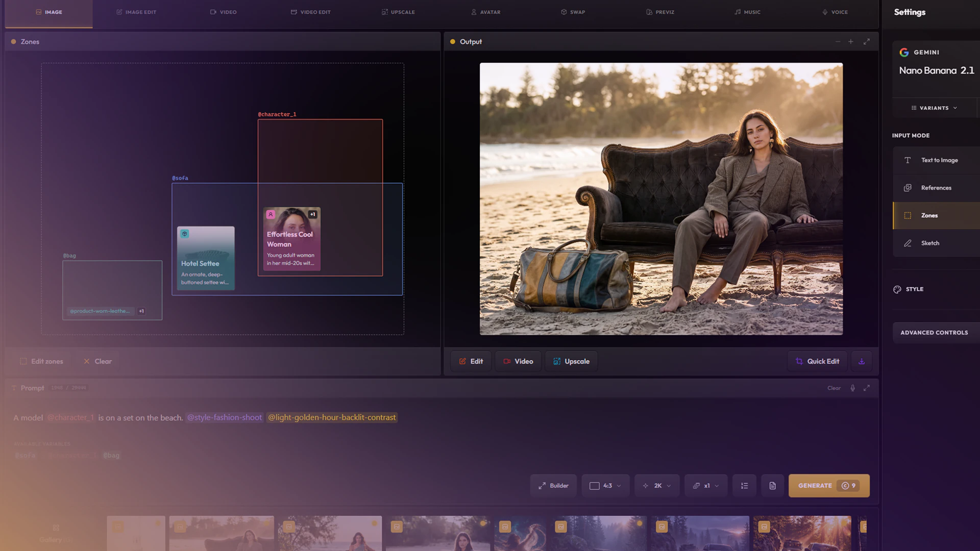Click the cube icon on Hotel Settee card
Screen dimensions: 980x551
(x=185, y=234)
